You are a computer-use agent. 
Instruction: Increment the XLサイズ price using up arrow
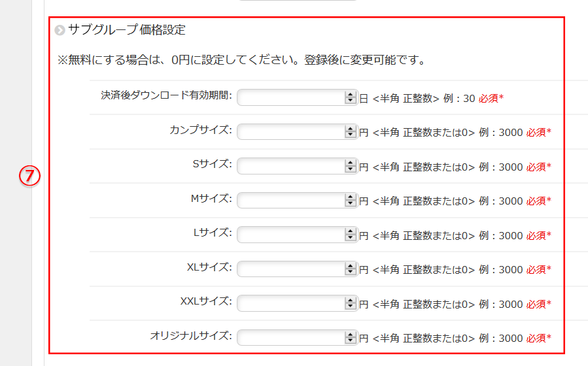349,266
